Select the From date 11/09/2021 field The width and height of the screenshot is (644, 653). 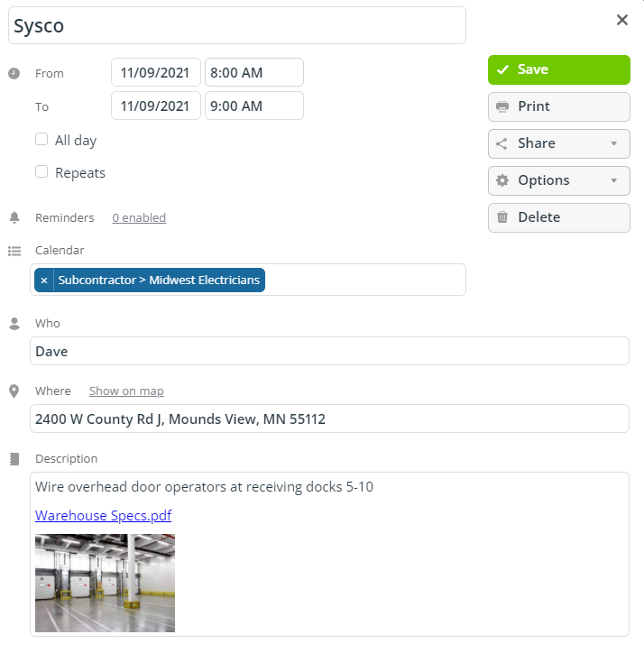[156, 72]
